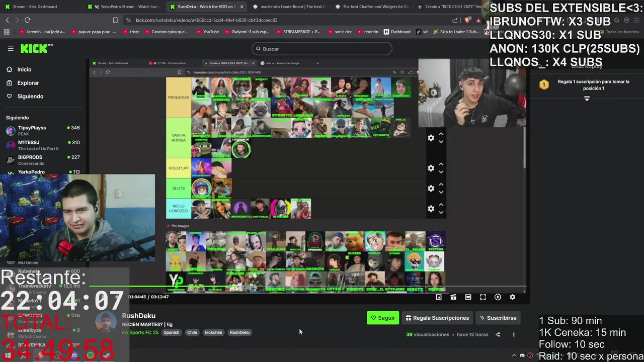Open the Kick sidebar hamburger menu
Viewport: 644px width, 362px height.
[x=11, y=49]
